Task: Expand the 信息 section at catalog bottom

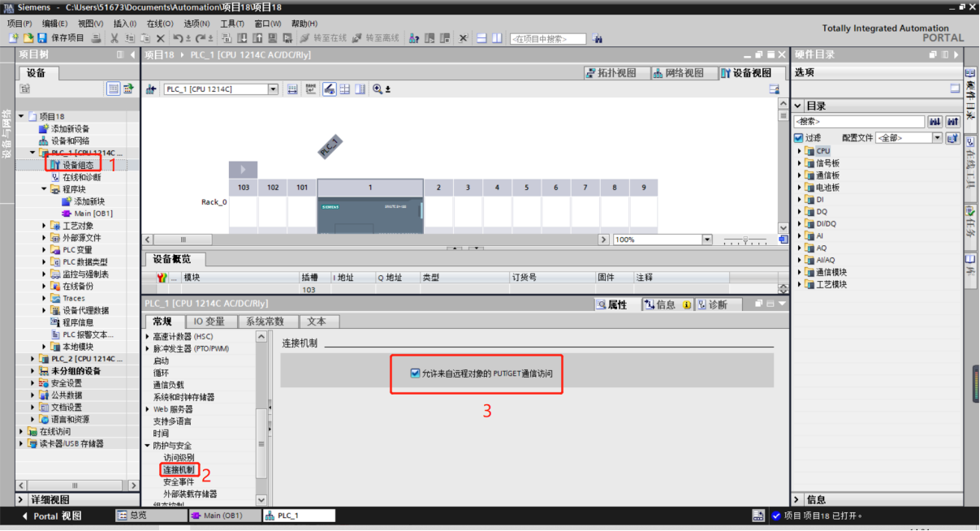Action: (x=798, y=500)
